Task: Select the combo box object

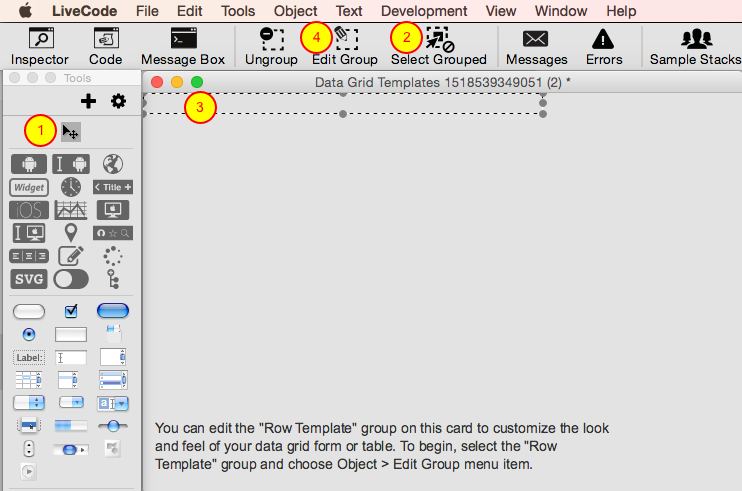Action: (113, 403)
